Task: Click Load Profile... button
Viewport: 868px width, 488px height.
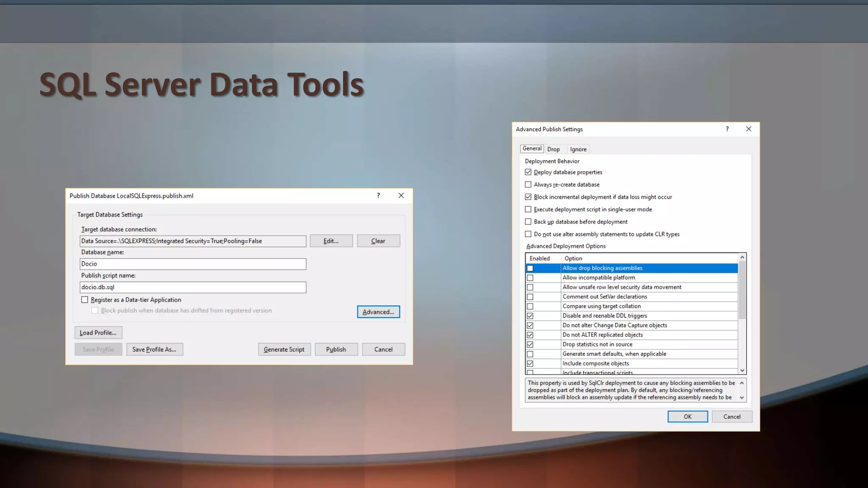Action: tap(98, 333)
